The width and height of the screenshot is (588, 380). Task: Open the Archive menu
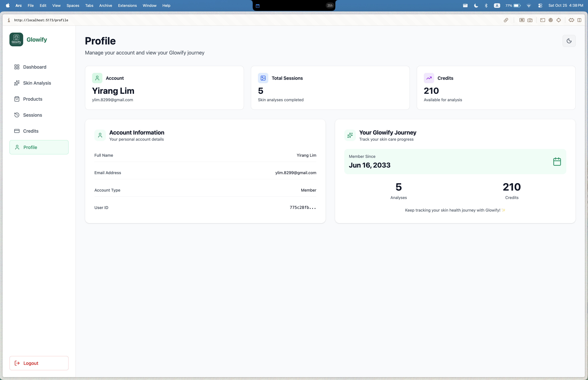(105, 5)
